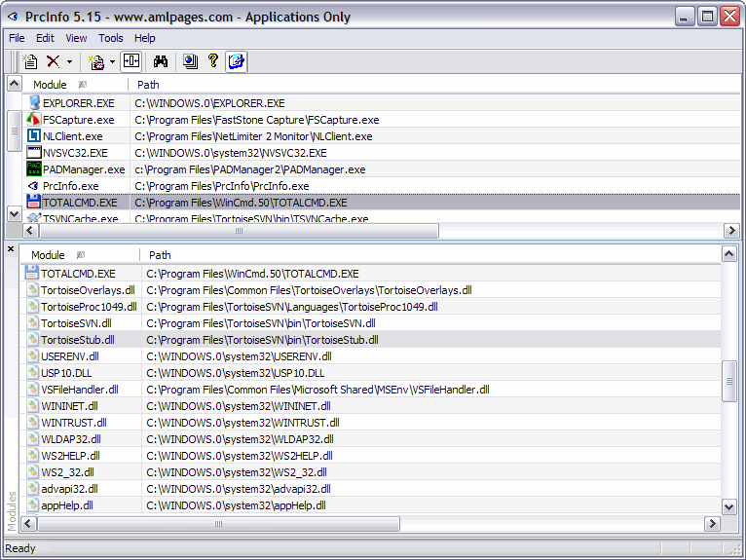Sort bottom modules list by Path header

pos(430,255)
